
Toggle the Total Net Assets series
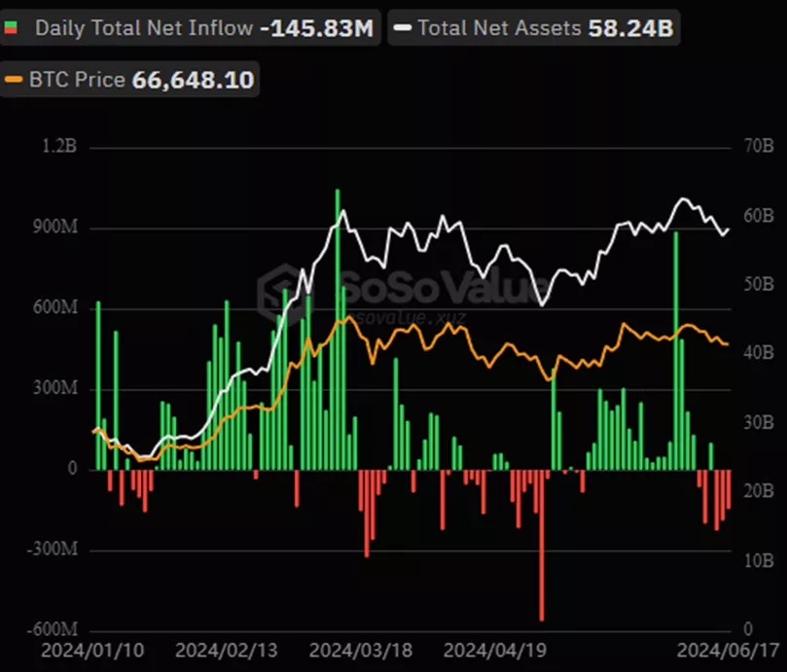point(501,28)
